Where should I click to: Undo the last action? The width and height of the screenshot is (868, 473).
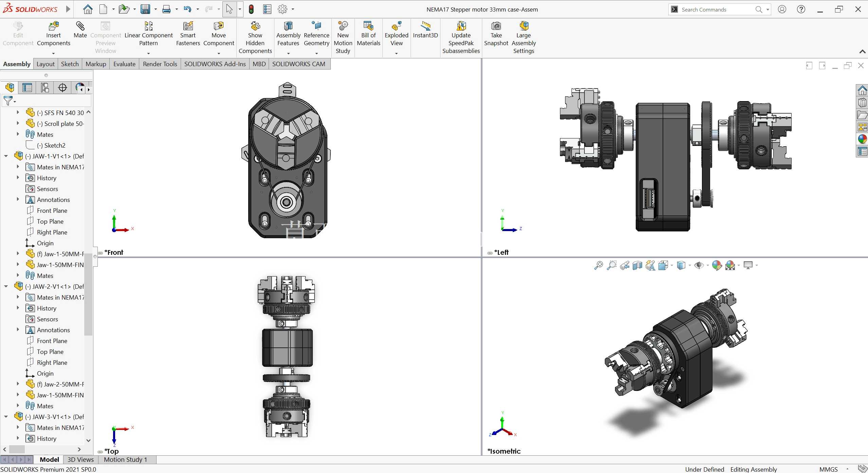point(187,9)
